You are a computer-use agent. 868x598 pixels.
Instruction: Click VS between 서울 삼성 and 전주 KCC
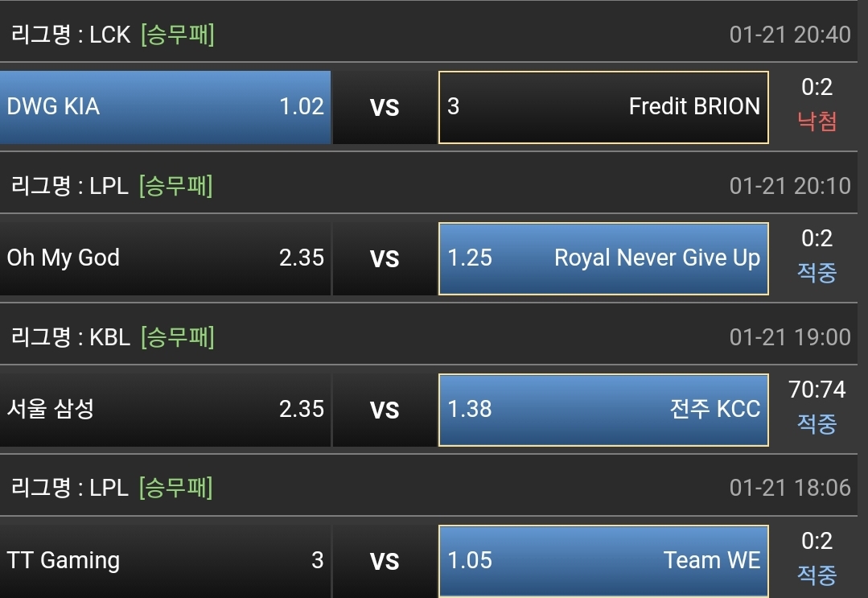tap(385, 410)
